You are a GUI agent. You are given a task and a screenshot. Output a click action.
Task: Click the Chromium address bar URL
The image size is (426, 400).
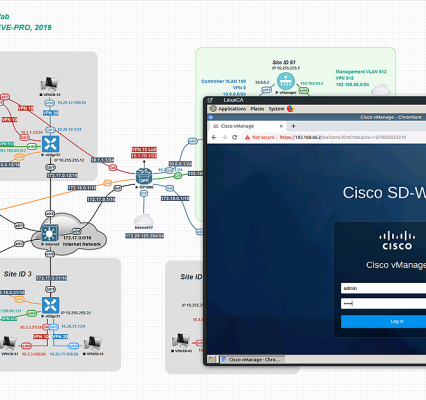pyautogui.click(x=343, y=137)
